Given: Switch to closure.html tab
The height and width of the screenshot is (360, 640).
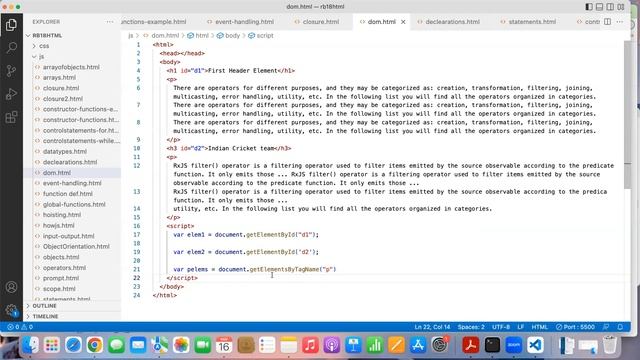Looking at the screenshot, I should [x=320, y=22].
